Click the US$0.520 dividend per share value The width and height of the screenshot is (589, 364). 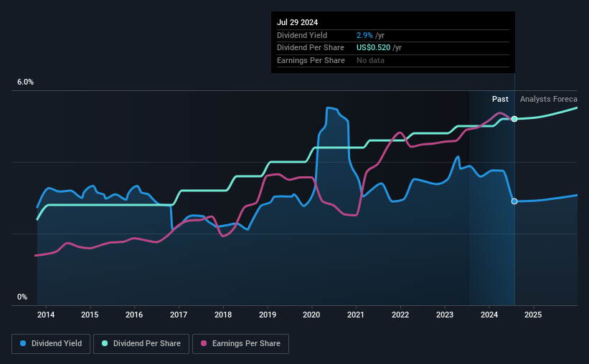(x=373, y=48)
